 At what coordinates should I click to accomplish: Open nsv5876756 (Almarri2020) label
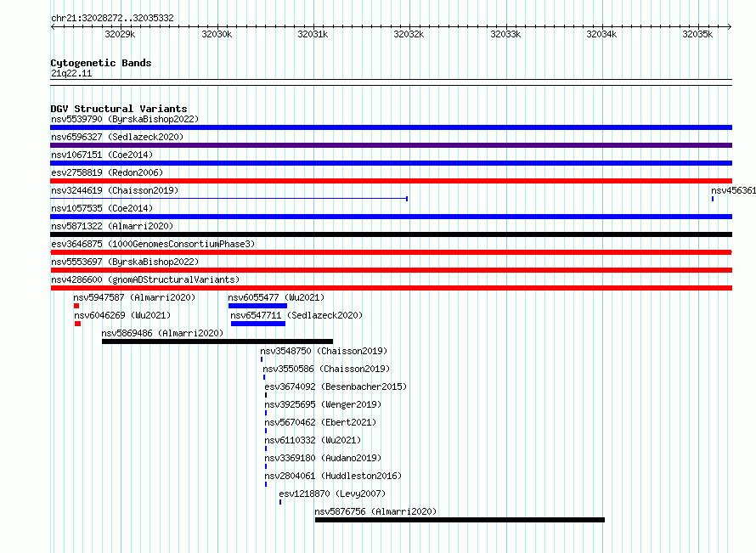pyautogui.click(x=375, y=511)
